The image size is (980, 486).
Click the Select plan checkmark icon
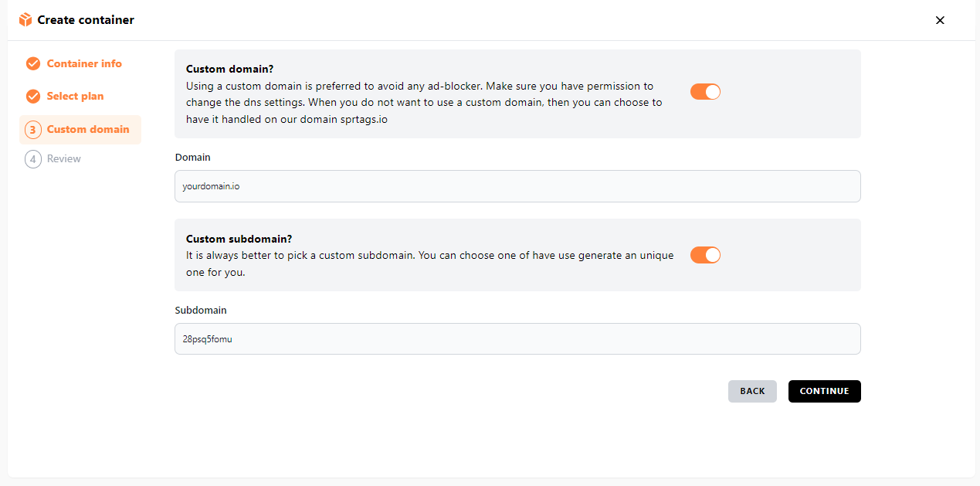(x=33, y=96)
